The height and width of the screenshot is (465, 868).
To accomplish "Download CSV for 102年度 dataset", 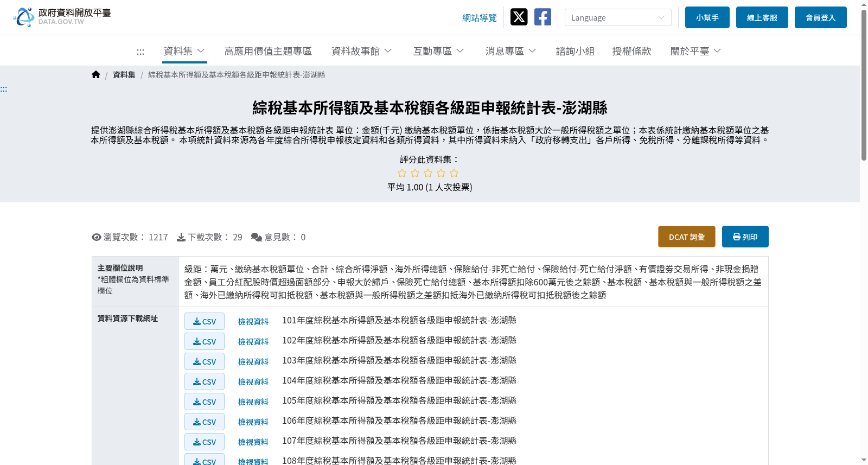I will [205, 341].
